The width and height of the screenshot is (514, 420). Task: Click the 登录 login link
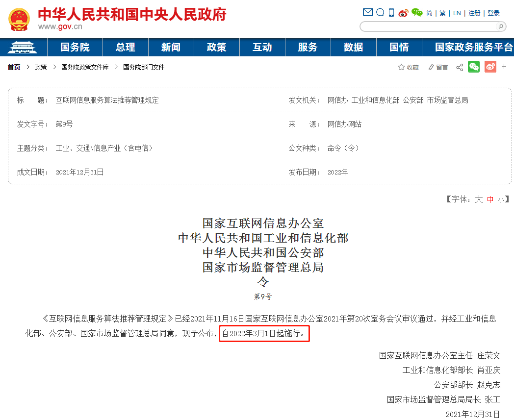click(494, 13)
